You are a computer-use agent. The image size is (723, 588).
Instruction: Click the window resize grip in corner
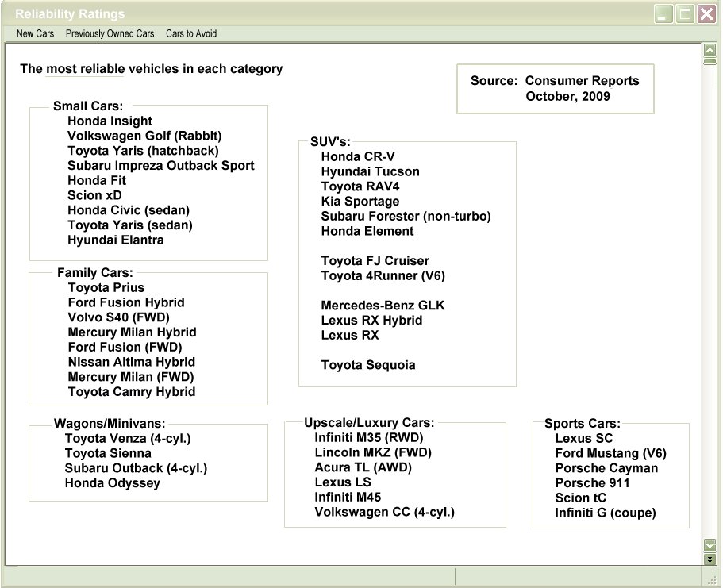[x=715, y=581]
